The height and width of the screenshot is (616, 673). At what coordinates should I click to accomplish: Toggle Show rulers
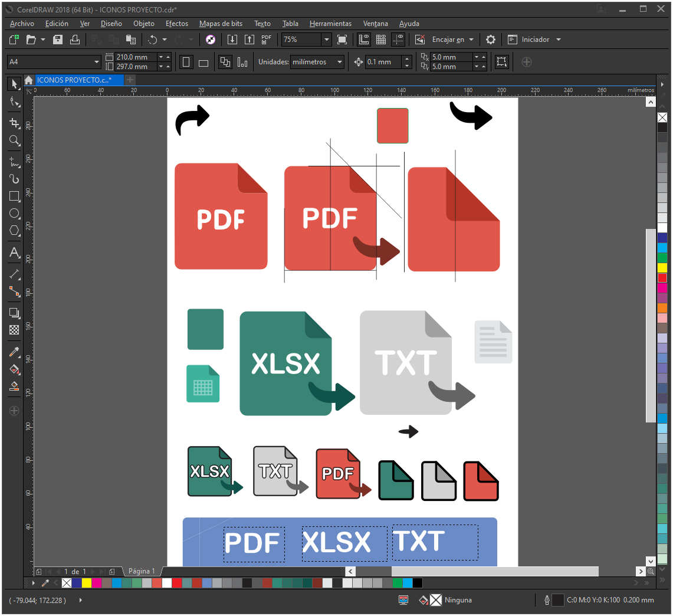364,40
